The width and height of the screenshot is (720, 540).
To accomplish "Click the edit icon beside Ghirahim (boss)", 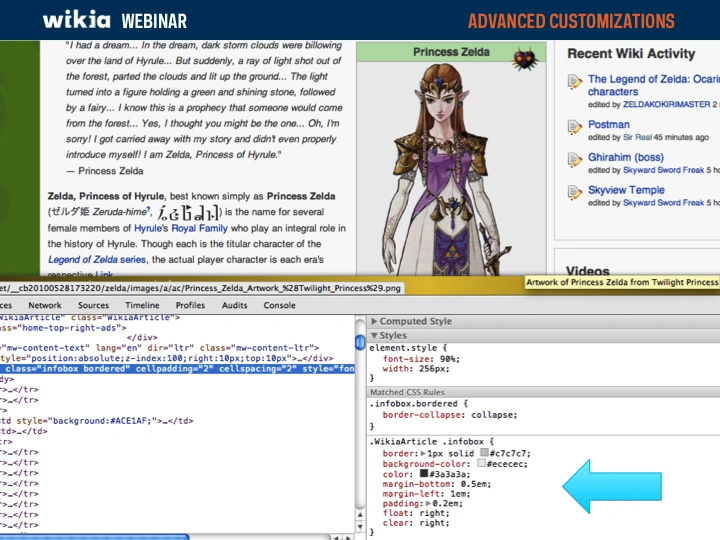I will pyautogui.click(x=575, y=161).
